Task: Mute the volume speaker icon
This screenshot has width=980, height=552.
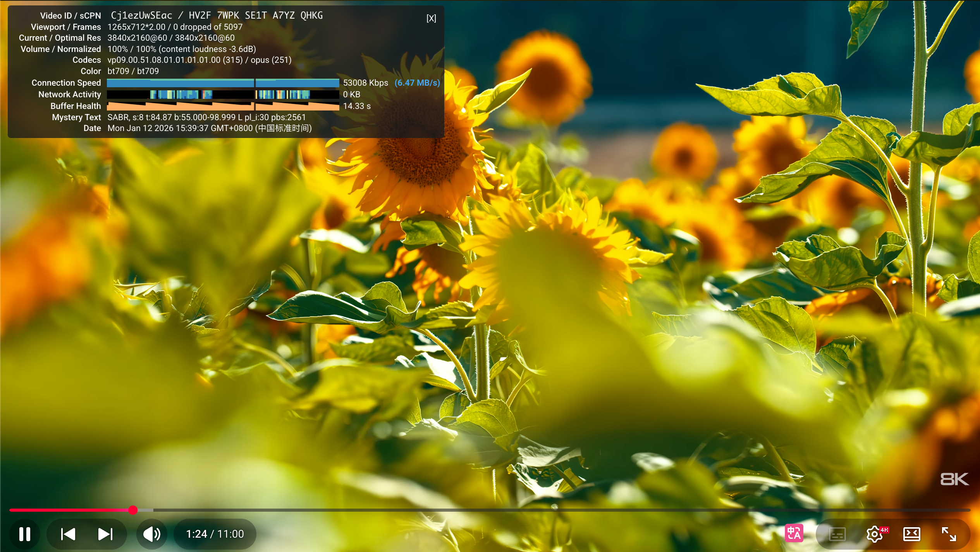Action: click(152, 534)
